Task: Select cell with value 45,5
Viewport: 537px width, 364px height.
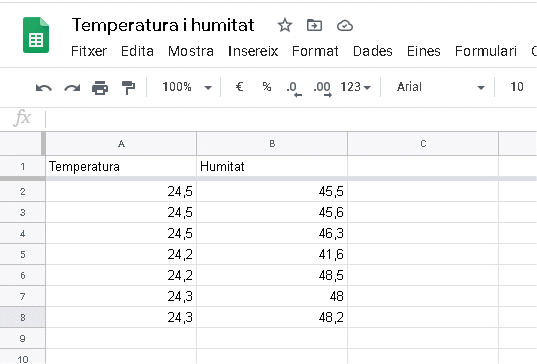Action: tap(272, 191)
